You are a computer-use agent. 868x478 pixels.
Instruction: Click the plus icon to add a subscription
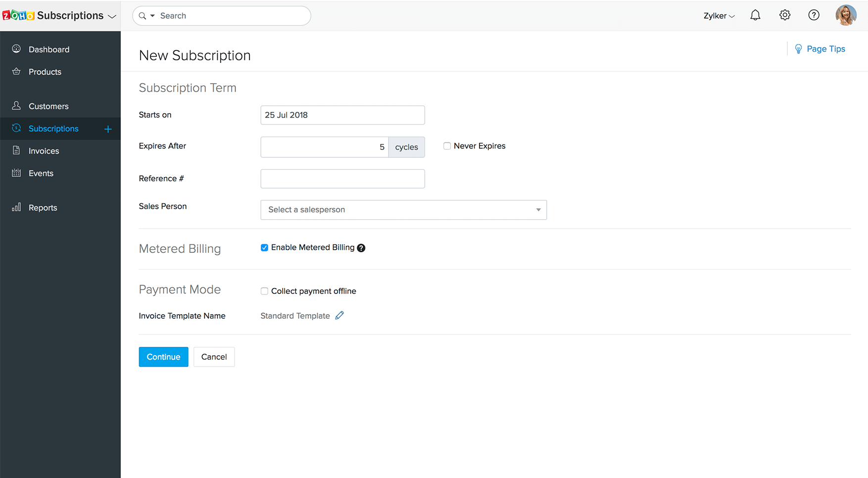107,129
